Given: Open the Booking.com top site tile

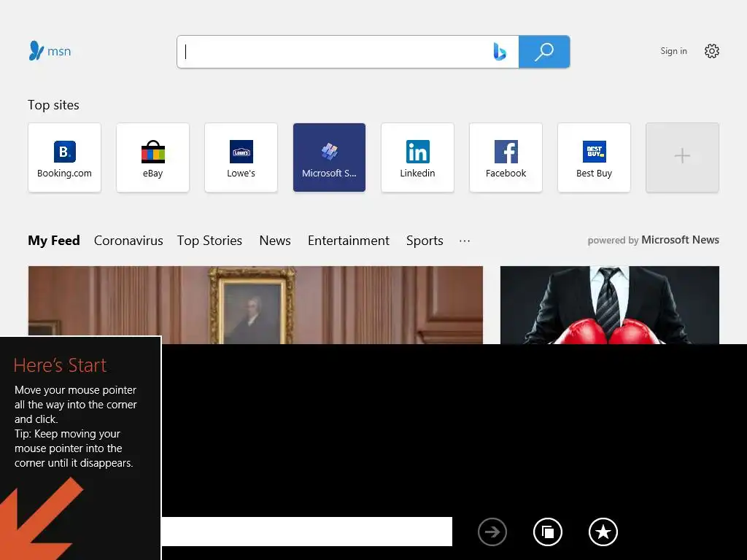Looking at the screenshot, I should tap(64, 157).
